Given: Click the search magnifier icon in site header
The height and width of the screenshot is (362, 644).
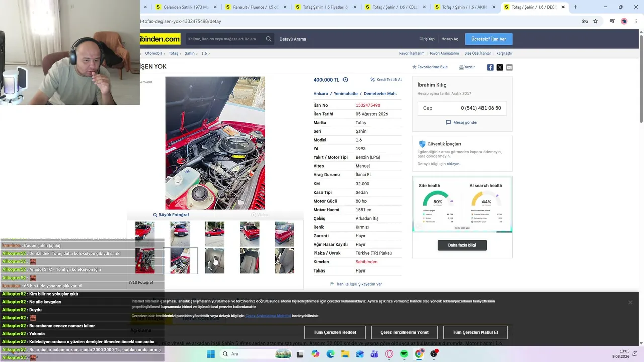Looking at the screenshot, I should (269, 39).
